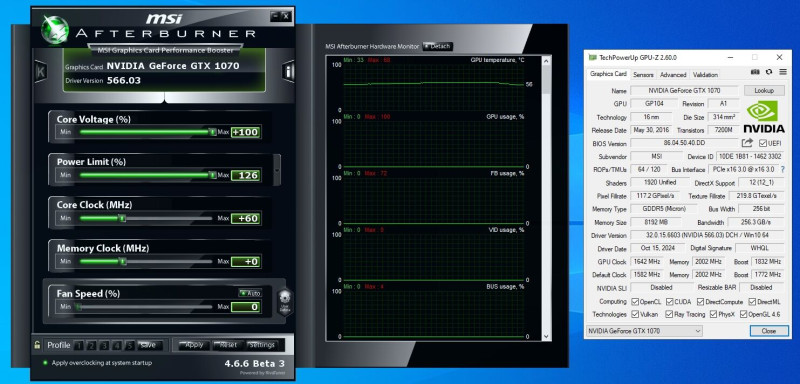Viewport: 800px width, 384px height.
Task: Click the Core Clock slider handle
Action: [122, 218]
